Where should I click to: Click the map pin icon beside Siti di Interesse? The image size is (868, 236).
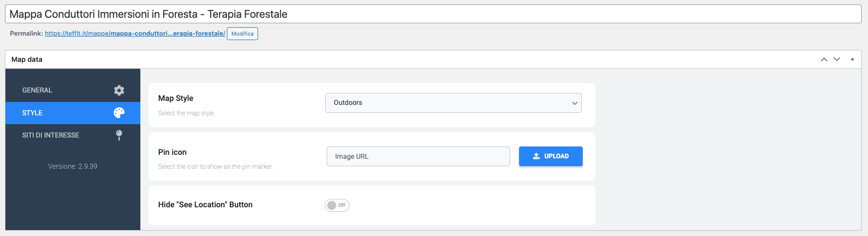pyautogui.click(x=119, y=135)
